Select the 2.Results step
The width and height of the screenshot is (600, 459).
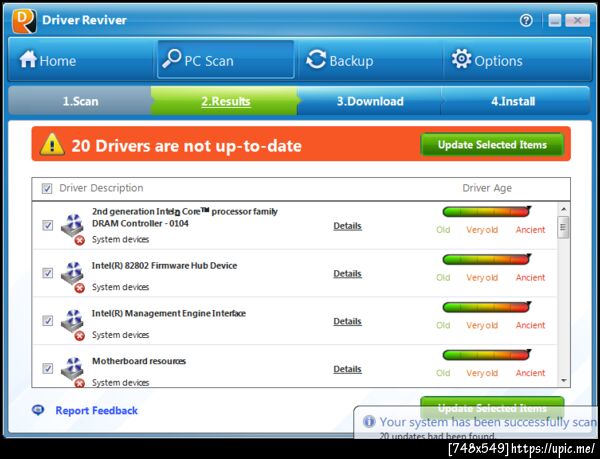[225, 101]
